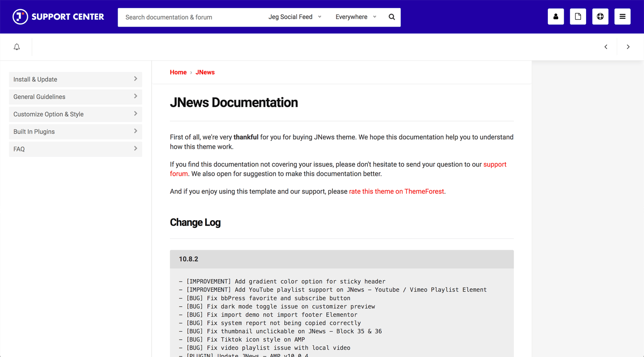Open the Jeg Social Feed dropdown
644x357 pixels.
[295, 17]
